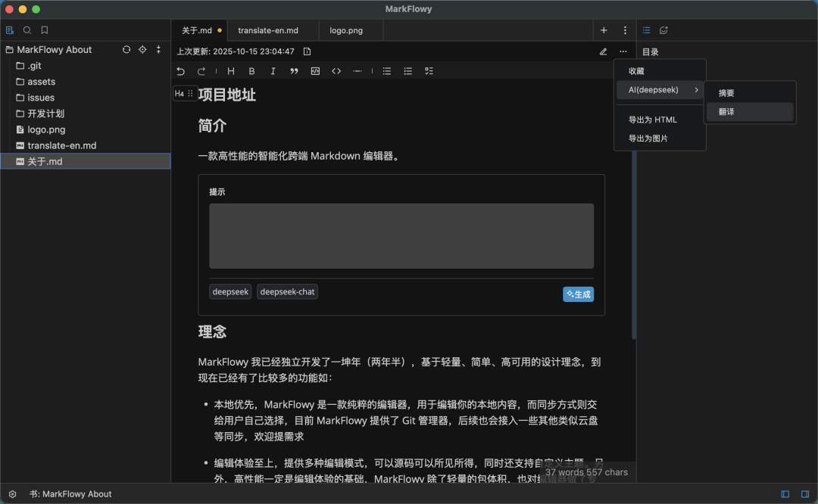Expand the assets folder
Viewport: 818px width, 504px height.
[41, 82]
